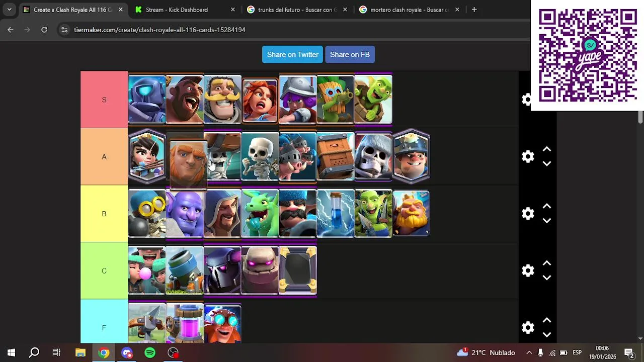
Task: Pick Skeleton card in A tier
Action: (260, 157)
